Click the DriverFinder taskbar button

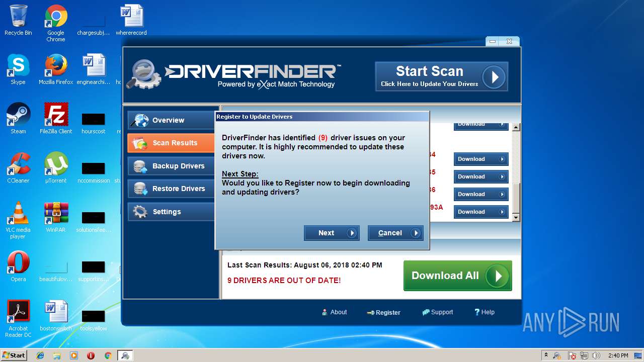pos(125,355)
